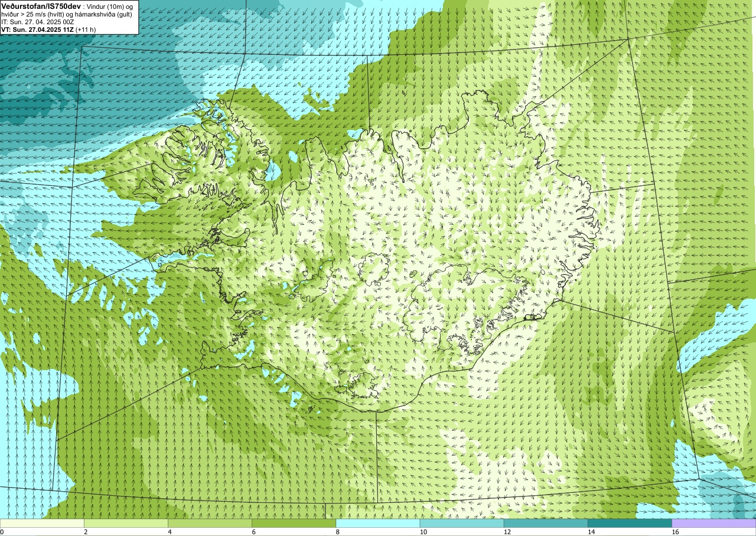Click the lavender above-16 m/s legend swatch

pos(714,523)
